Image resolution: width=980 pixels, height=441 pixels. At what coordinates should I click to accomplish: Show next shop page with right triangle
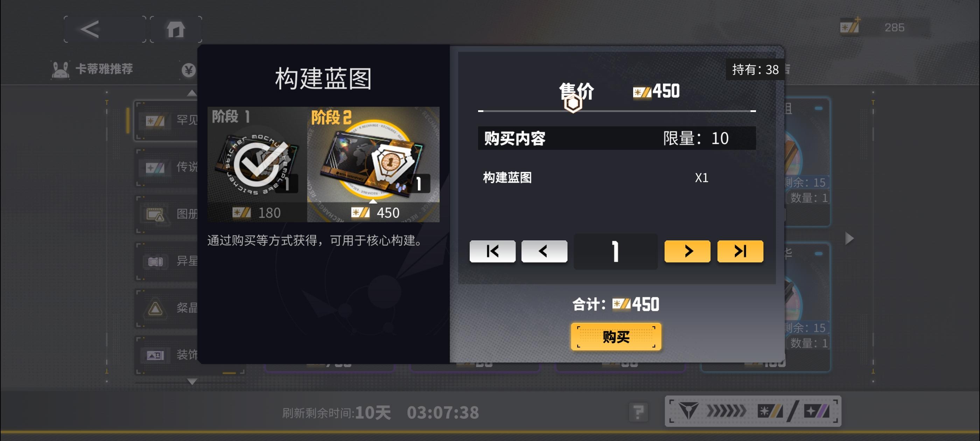[x=849, y=238]
